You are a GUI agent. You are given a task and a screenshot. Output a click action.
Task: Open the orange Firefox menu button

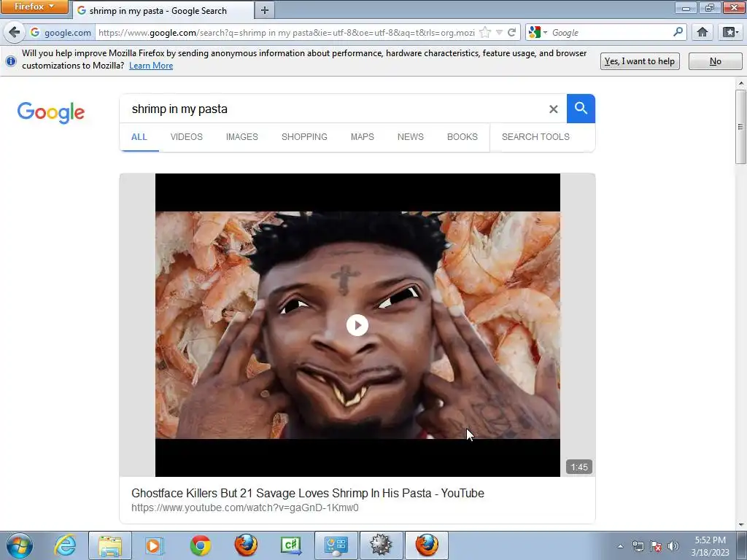(34, 7)
